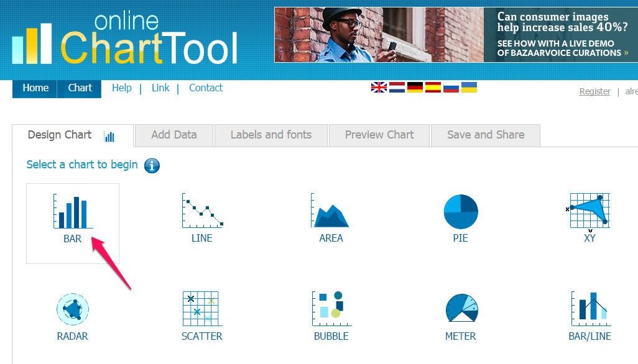The width and height of the screenshot is (638, 364).
Task: Open the Chart menu item
Action: click(x=80, y=88)
